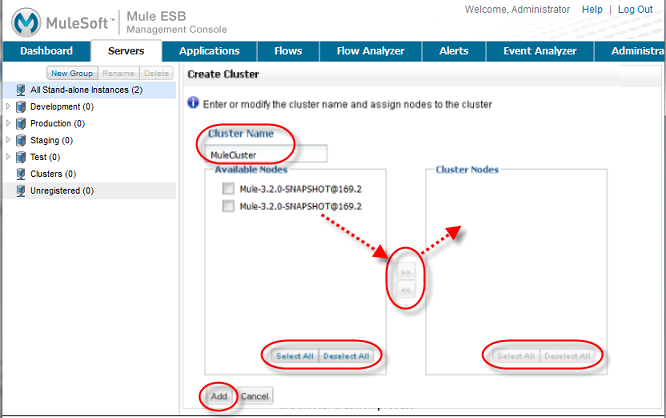Viewport: 666px width, 418px height.
Task: Click the blue info icon beside instructions
Action: pos(193,103)
